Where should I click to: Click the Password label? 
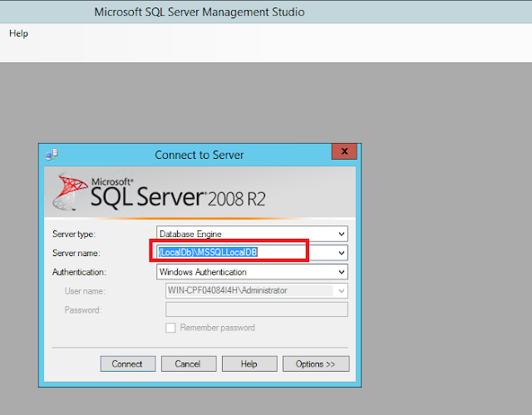(83, 310)
